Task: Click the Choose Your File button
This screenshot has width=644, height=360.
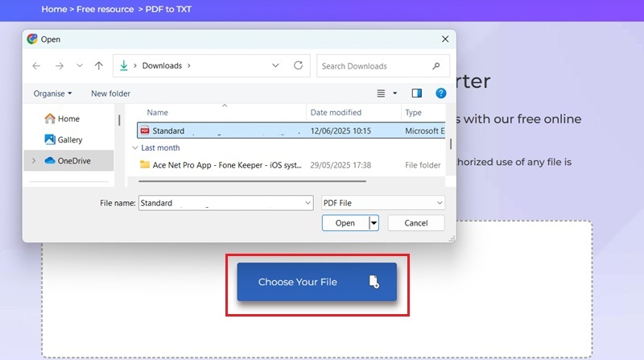Action: (x=316, y=282)
